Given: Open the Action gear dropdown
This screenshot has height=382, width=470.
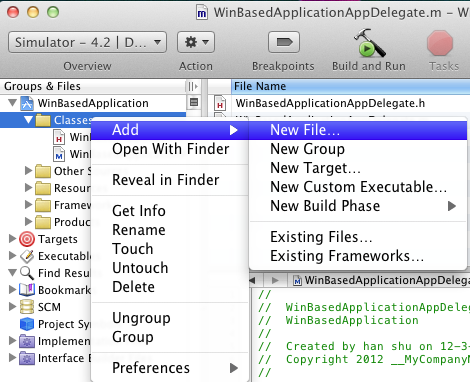Looking at the screenshot, I should 196,42.
